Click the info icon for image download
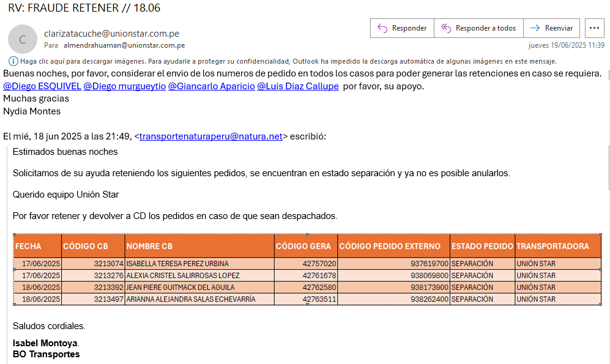 13,61
